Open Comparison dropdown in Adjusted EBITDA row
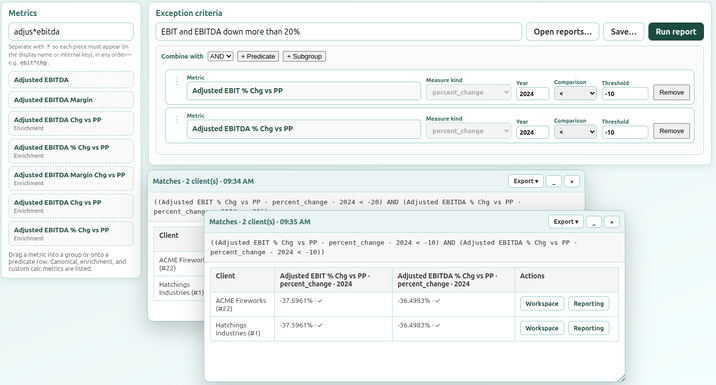This screenshot has height=385, width=716. (x=575, y=132)
